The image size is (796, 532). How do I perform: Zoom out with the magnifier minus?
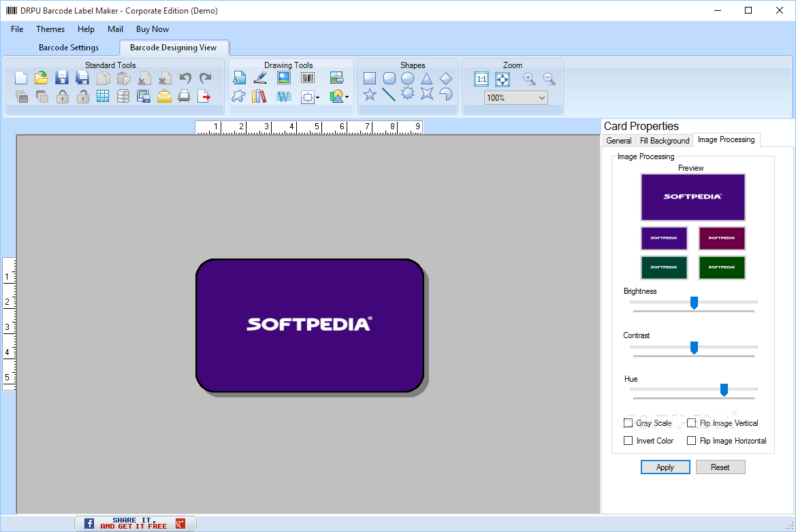pos(549,79)
